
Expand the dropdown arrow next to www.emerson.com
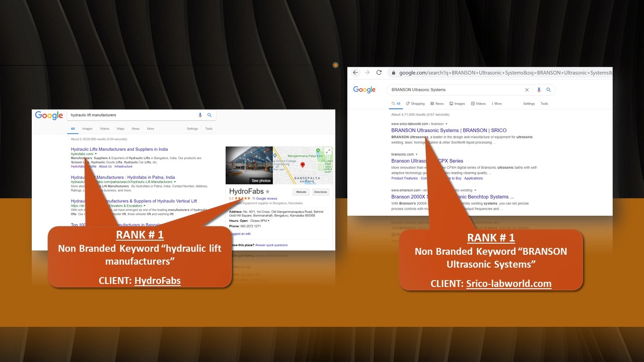pos(475,190)
